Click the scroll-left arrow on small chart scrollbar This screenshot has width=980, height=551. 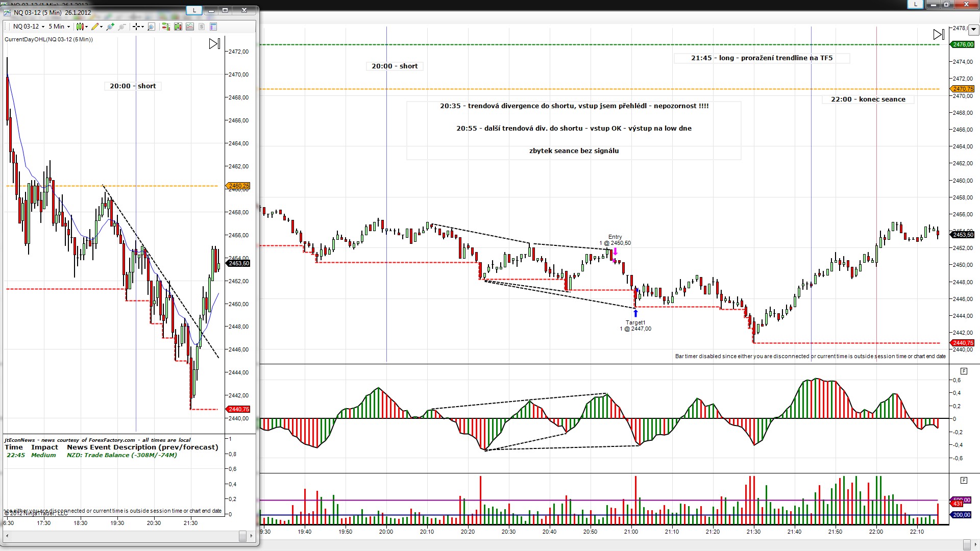coord(8,536)
